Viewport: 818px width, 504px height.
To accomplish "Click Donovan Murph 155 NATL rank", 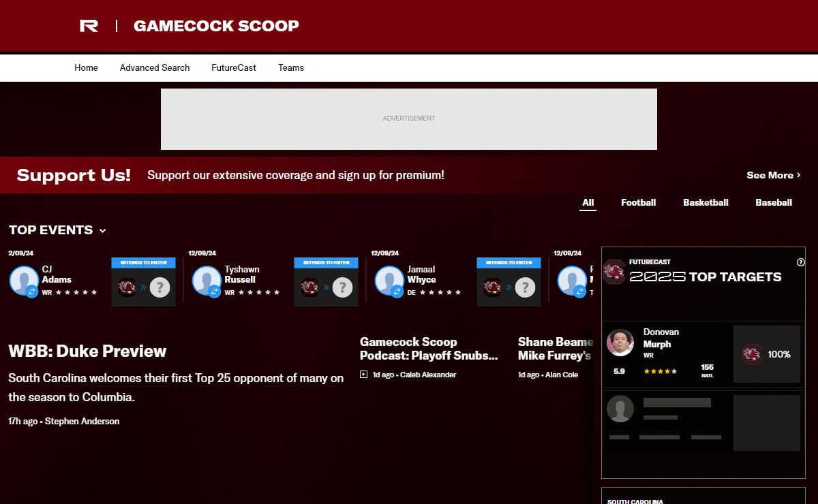I will pyautogui.click(x=708, y=371).
